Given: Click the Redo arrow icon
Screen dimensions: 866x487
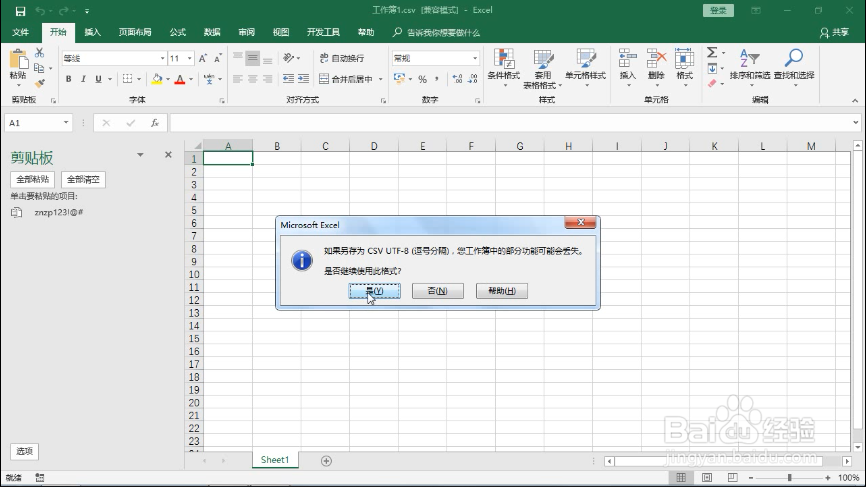Looking at the screenshot, I should click(64, 11).
